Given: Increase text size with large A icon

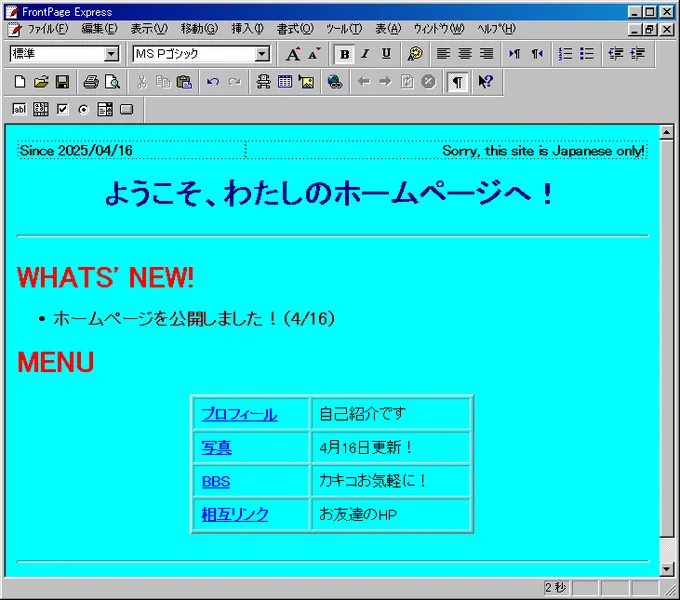Looking at the screenshot, I should coord(293,54).
